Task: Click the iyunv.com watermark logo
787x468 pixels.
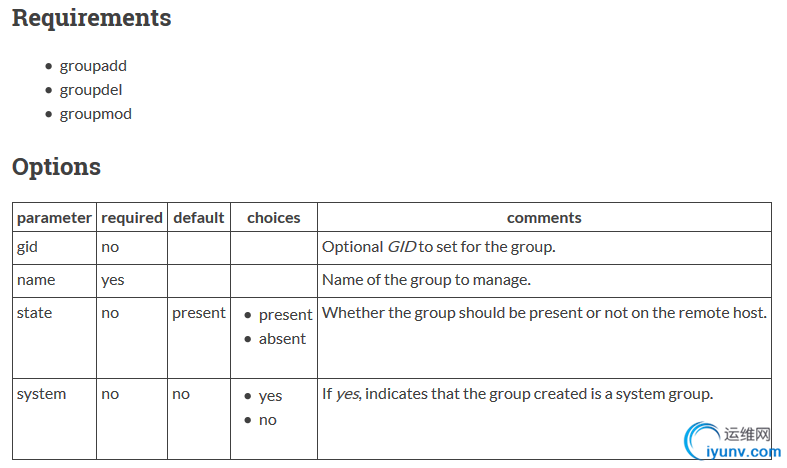Action: pos(732,440)
